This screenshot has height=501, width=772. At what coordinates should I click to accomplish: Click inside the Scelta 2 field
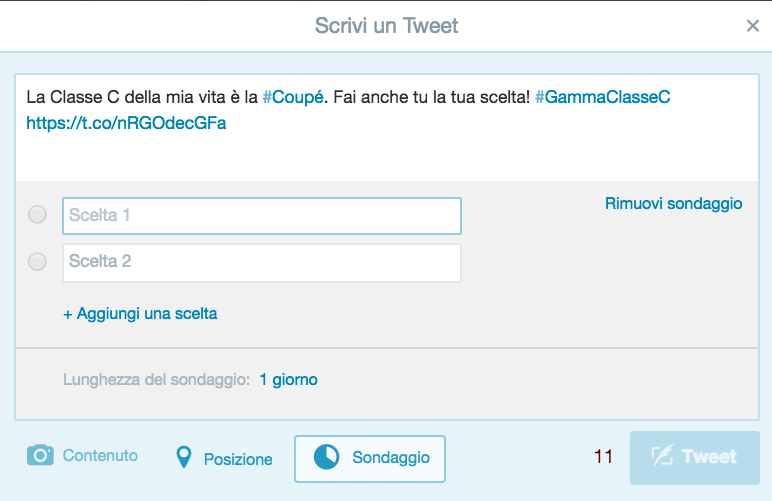click(x=262, y=262)
